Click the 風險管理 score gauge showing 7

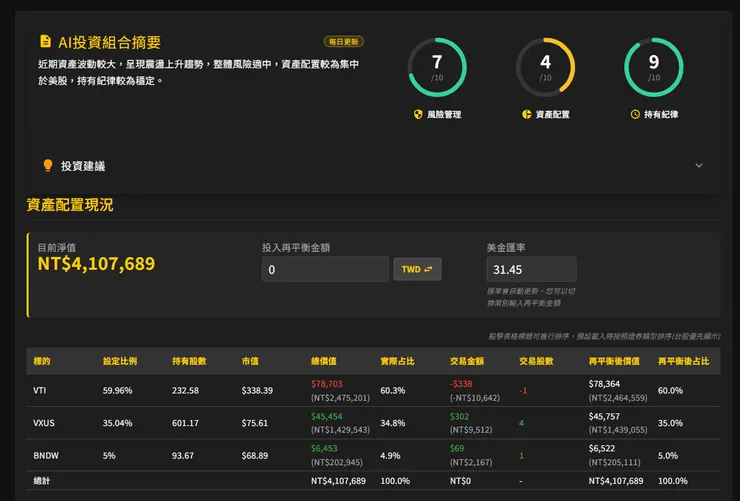click(437, 67)
